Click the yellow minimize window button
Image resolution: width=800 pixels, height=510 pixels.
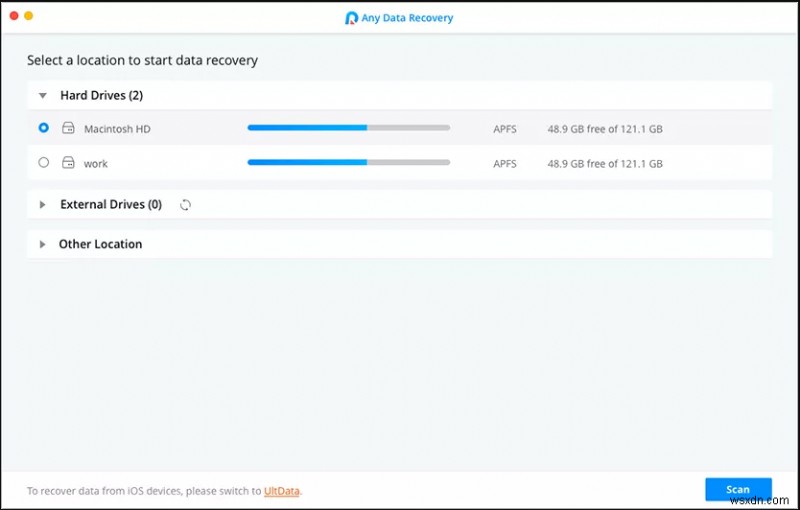point(29,17)
